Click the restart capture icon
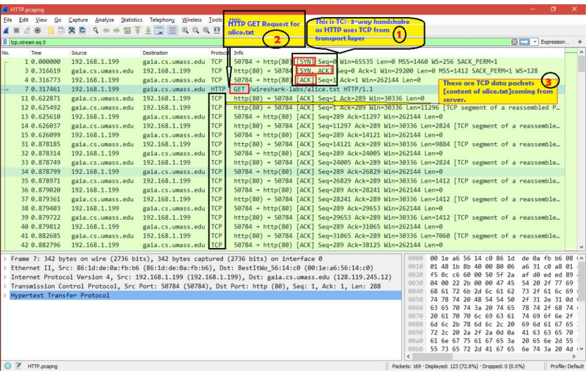The image size is (588, 373). click(x=27, y=30)
